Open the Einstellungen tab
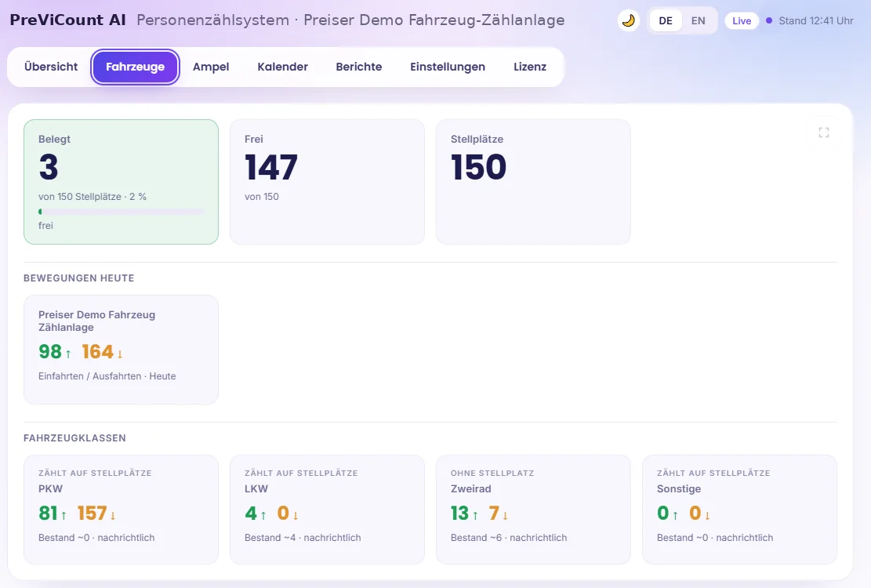 [x=448, y=67]
